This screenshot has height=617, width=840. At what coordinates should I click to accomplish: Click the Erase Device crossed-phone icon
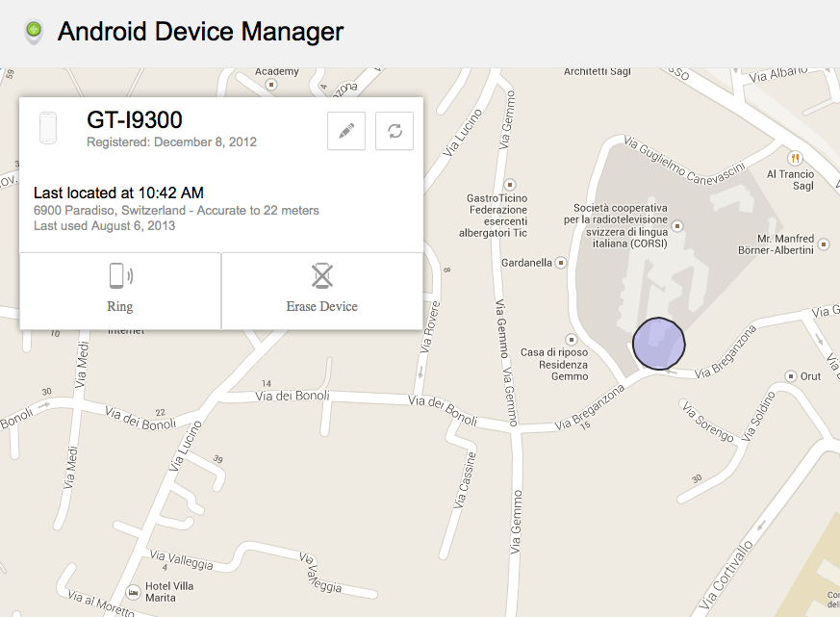tap(322, 276)
